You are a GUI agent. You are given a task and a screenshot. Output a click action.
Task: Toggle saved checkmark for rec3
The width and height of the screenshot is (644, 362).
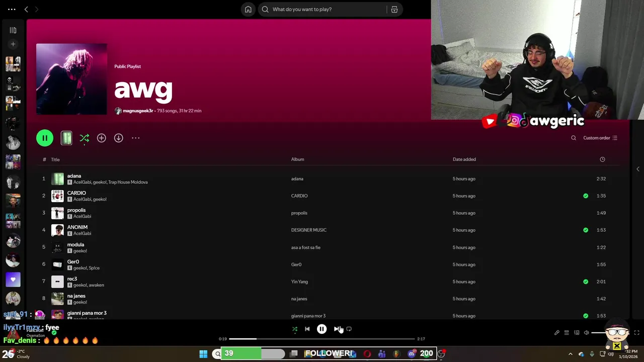[586, 282]
